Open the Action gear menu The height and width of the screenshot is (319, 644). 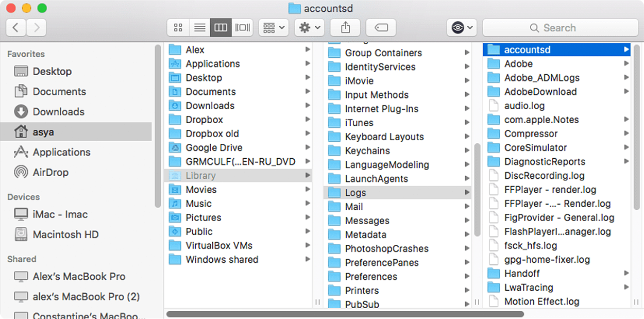tap(309, 27)
